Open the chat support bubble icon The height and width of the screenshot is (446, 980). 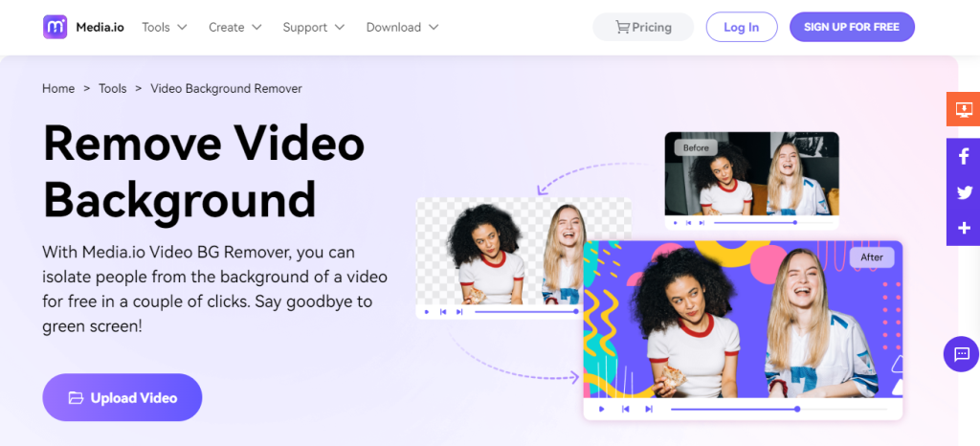[x=961, y=354]
